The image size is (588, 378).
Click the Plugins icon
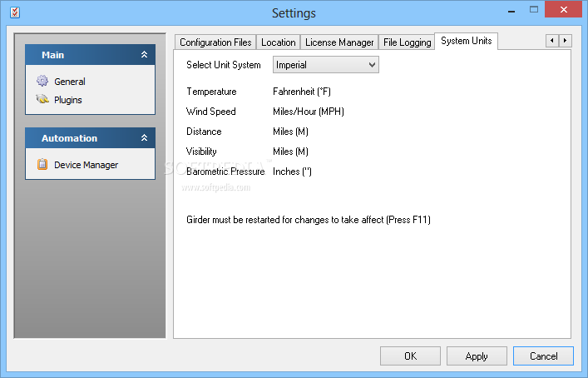42,99
